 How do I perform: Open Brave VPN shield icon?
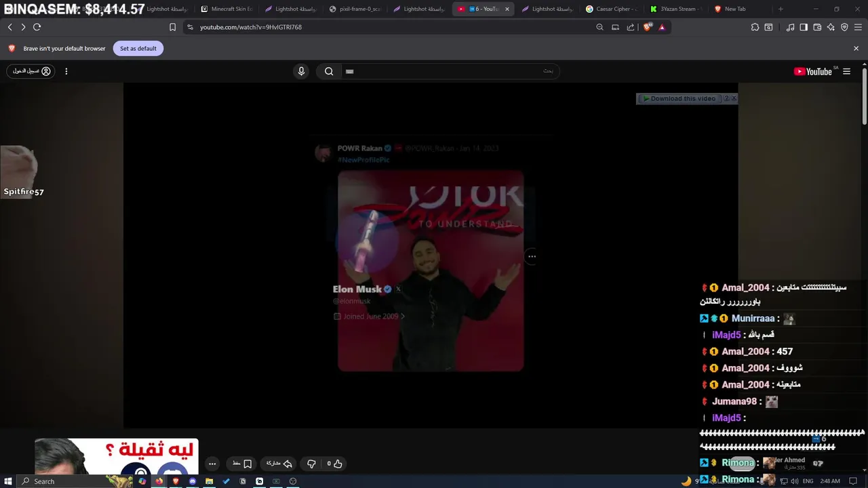[x=844, y=27]
